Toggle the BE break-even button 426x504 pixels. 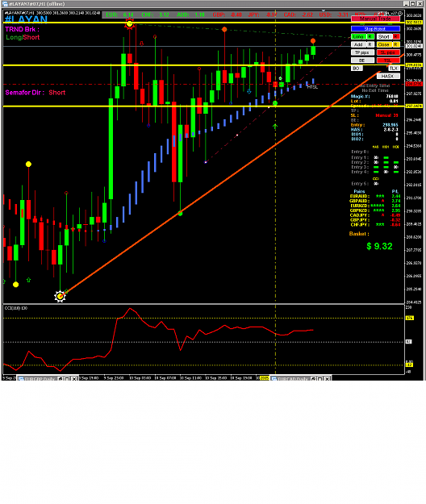(x=362, y=60)
